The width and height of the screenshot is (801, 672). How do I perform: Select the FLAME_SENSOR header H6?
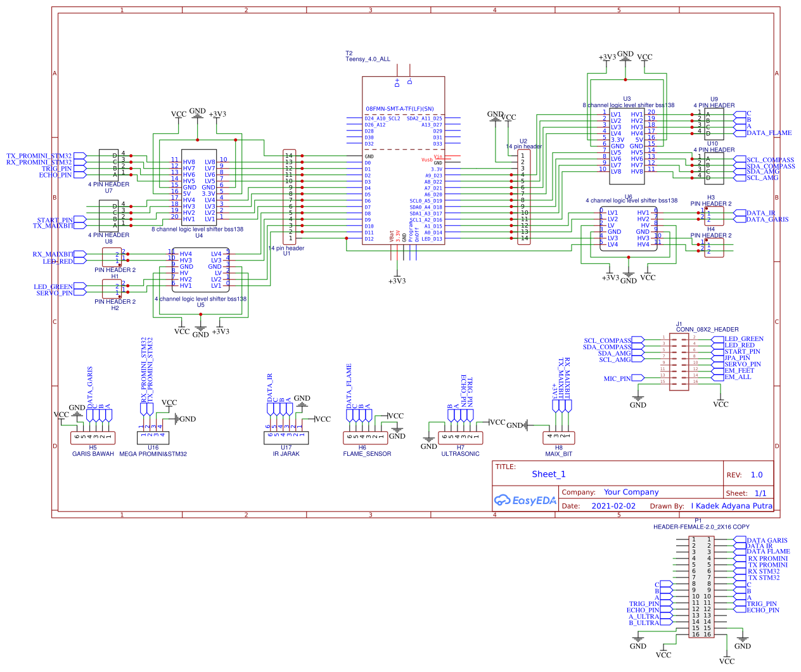click(364, 437)
